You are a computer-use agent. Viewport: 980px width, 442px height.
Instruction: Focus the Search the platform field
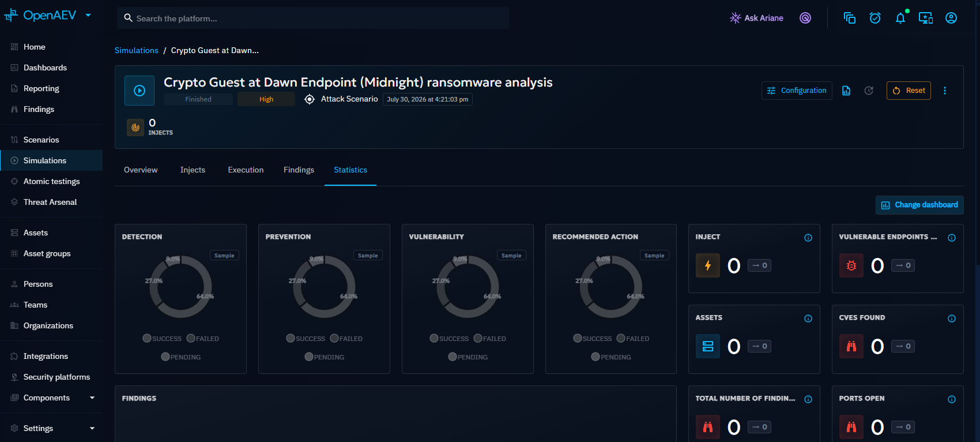point(313,18)
